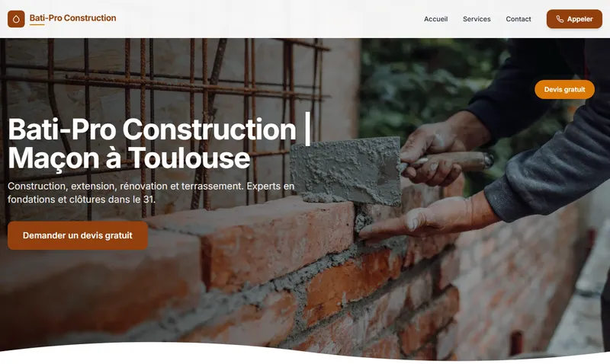Go to the Services menu item
Image resolution: width=610 pixels, height=364 pixels.
point(477,19)
